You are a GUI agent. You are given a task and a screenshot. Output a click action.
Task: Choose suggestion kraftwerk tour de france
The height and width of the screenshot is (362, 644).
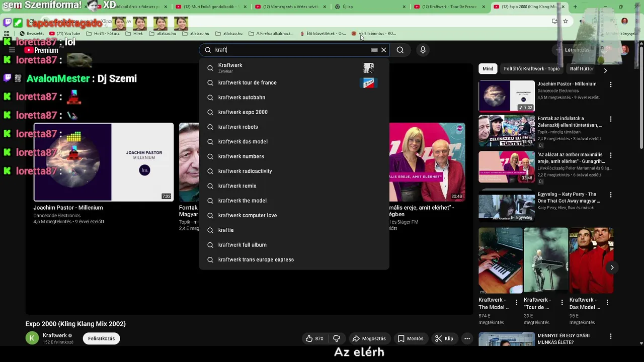pyautogui.click(x=294, y=82)
